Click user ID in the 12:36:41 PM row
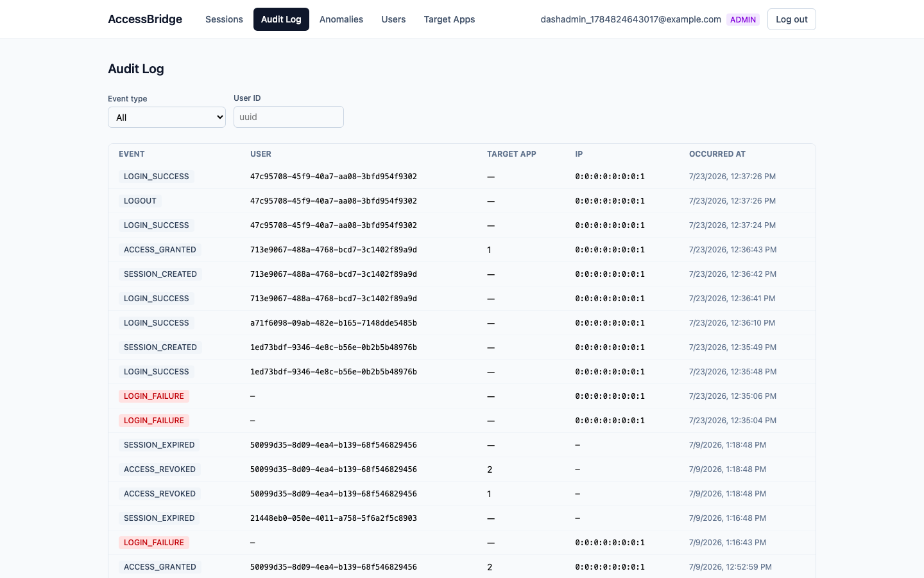924x578 pixels. point(334,299)
